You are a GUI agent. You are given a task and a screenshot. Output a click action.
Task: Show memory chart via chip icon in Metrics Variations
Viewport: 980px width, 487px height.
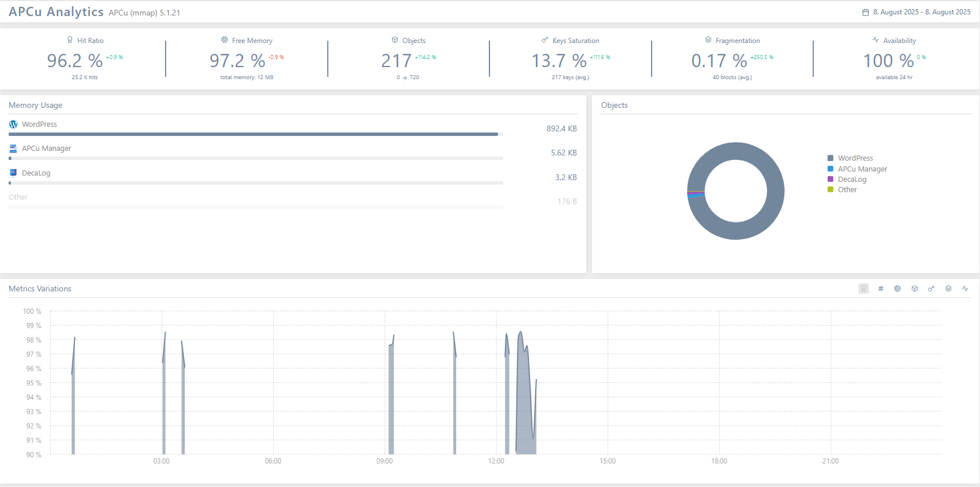(x=897, y=289)
